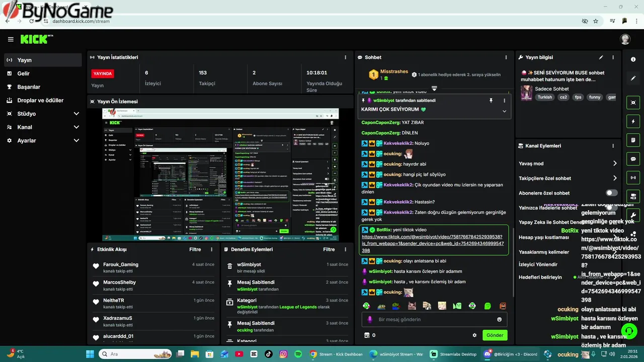Open İzleyici Yönlendir option
The image size is (644, 362).
(x=538, y=264)
